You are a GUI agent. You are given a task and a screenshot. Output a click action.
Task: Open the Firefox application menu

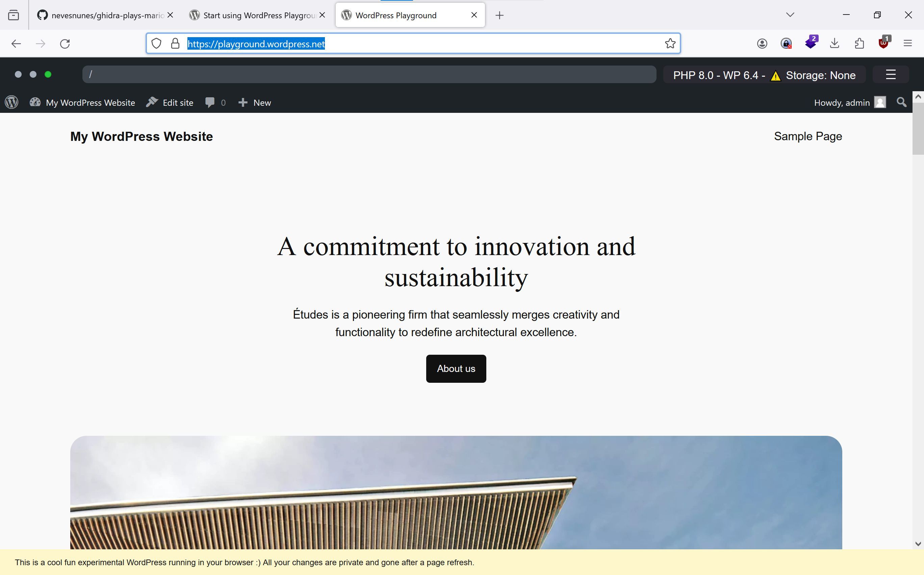click(x=908, y=43)
